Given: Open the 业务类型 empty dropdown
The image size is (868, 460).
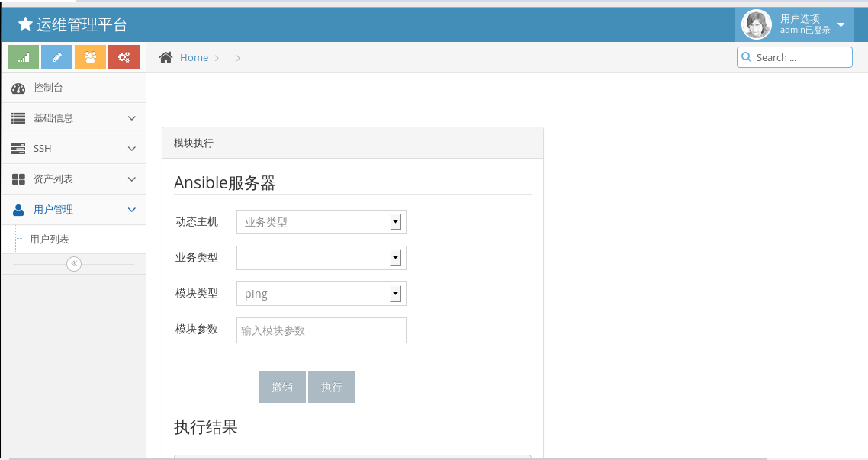Looking at the screenshot, I should click(321, 257).
